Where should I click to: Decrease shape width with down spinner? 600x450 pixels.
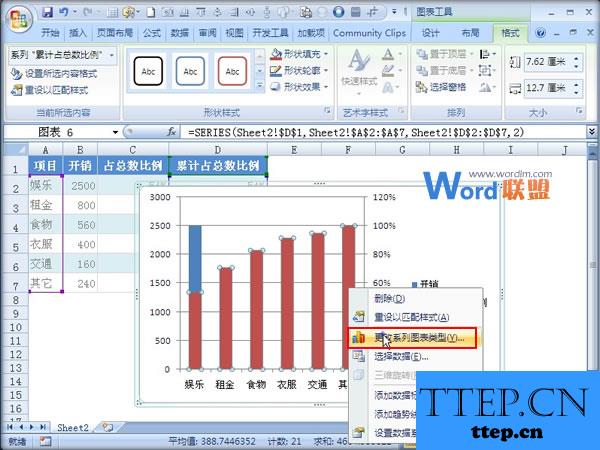coord(577,92)
